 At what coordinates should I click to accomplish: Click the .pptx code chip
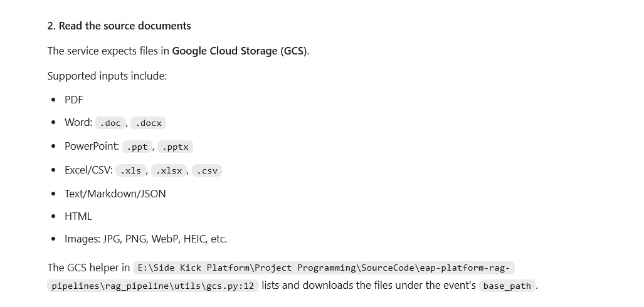176,147
